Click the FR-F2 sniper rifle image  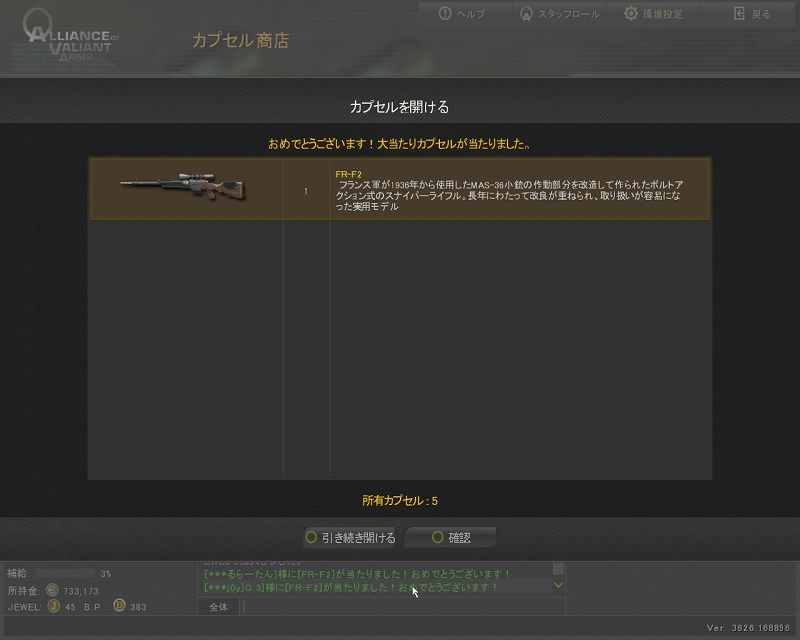[x=183, y=187]
